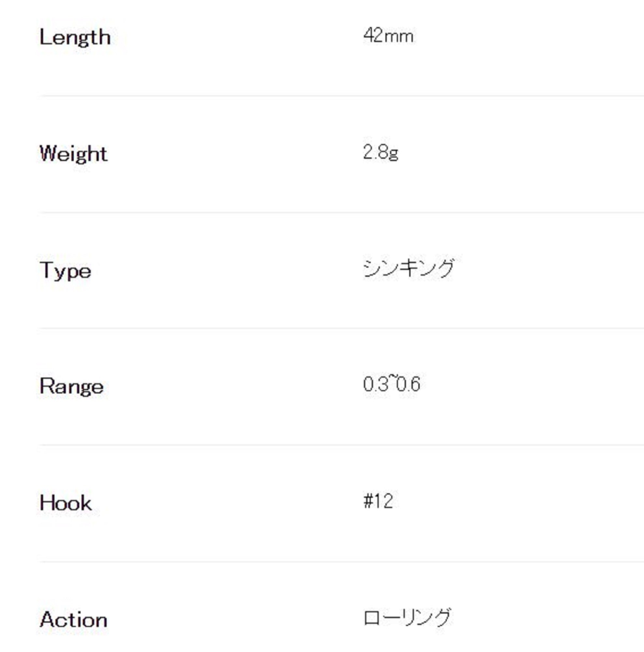Select the 2.8 number in Weight value

(x=375, y=152)
